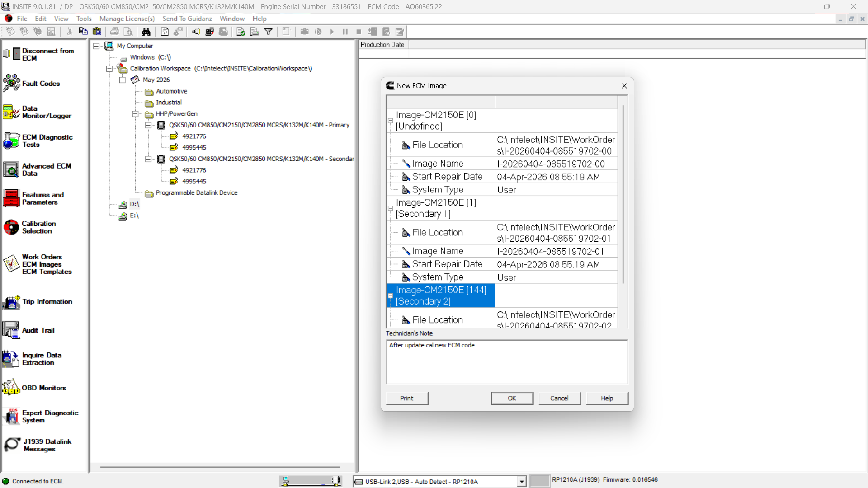
Task: Click Print in New ECM Image dialog
Action: [407, 398]
